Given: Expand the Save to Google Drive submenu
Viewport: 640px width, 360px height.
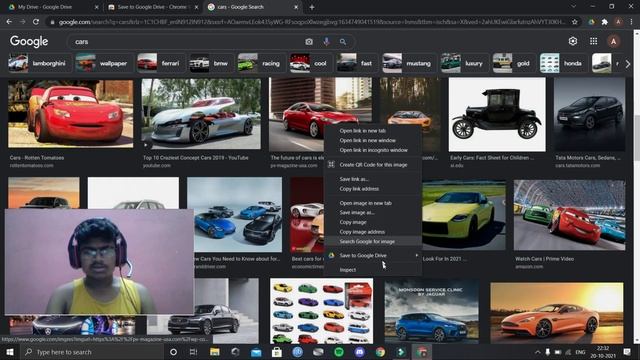Looking at the screenshot, I should [373, 256].
